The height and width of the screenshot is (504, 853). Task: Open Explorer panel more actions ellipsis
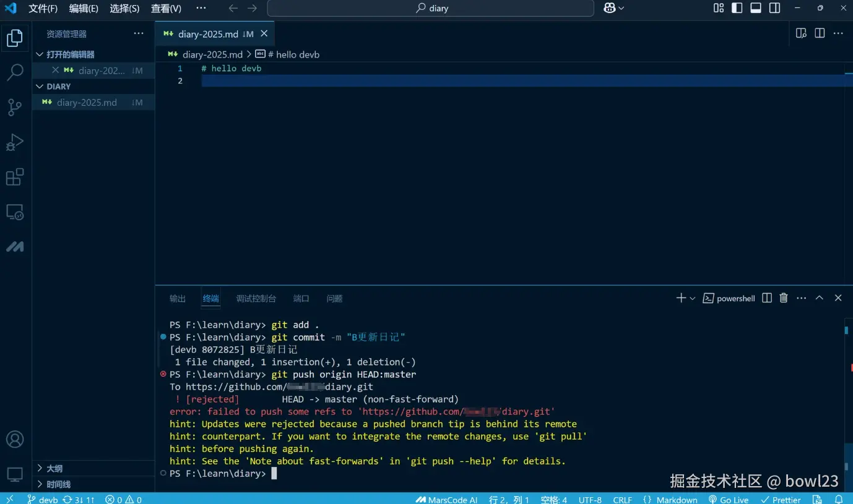pos(138,34)
